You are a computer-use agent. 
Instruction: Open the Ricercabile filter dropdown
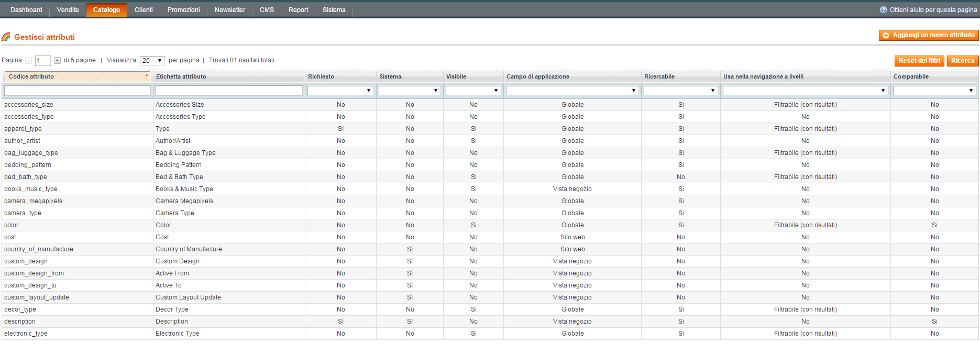680,91
